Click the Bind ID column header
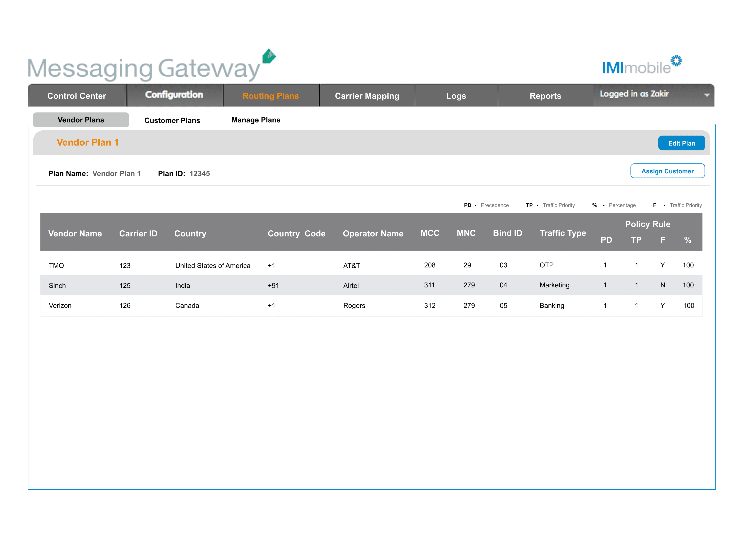 507,233
